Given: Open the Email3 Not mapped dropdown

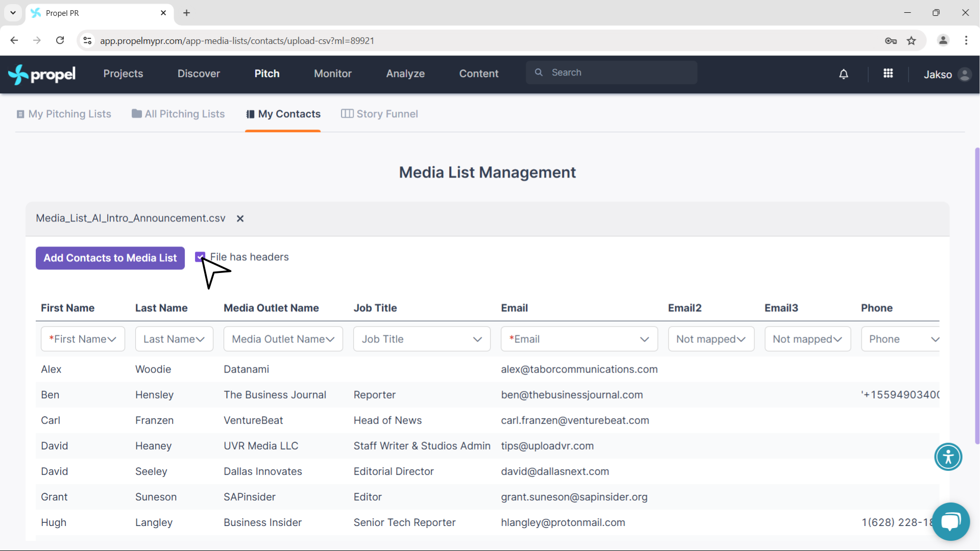Looking at the screenshot, I should (807, 339).
